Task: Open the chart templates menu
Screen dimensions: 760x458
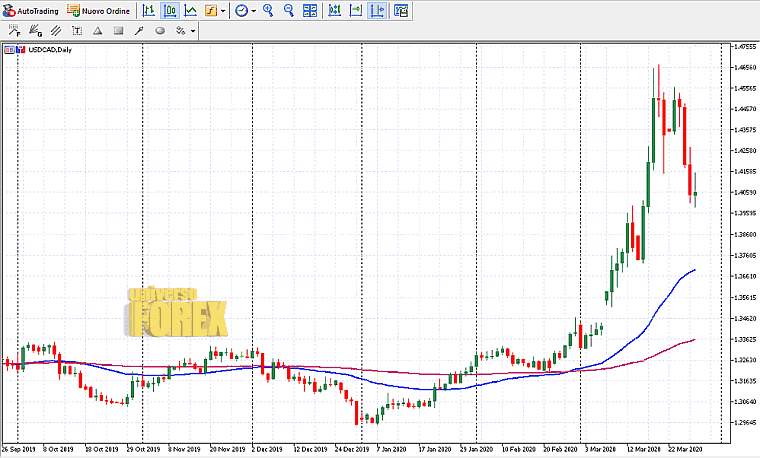Action: click(401, 11)
